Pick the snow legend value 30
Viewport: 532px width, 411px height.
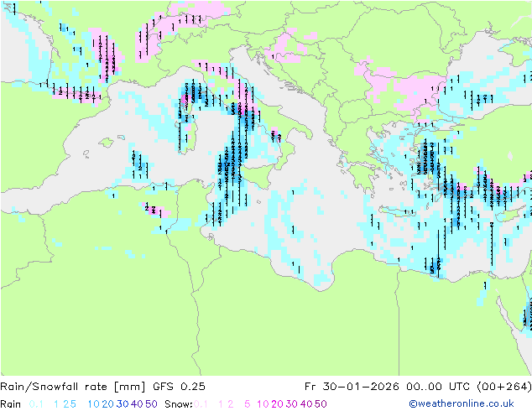[292, 404]
